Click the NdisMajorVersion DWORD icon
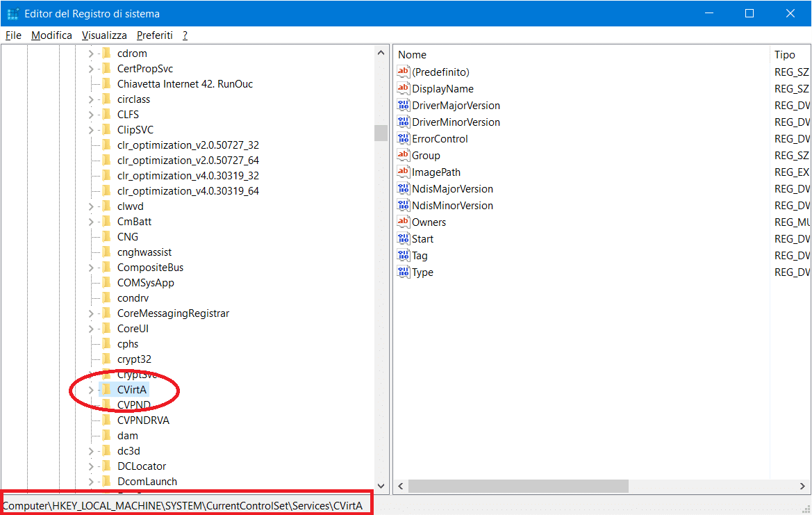812x515 pixels. click(x=403, y=188)
